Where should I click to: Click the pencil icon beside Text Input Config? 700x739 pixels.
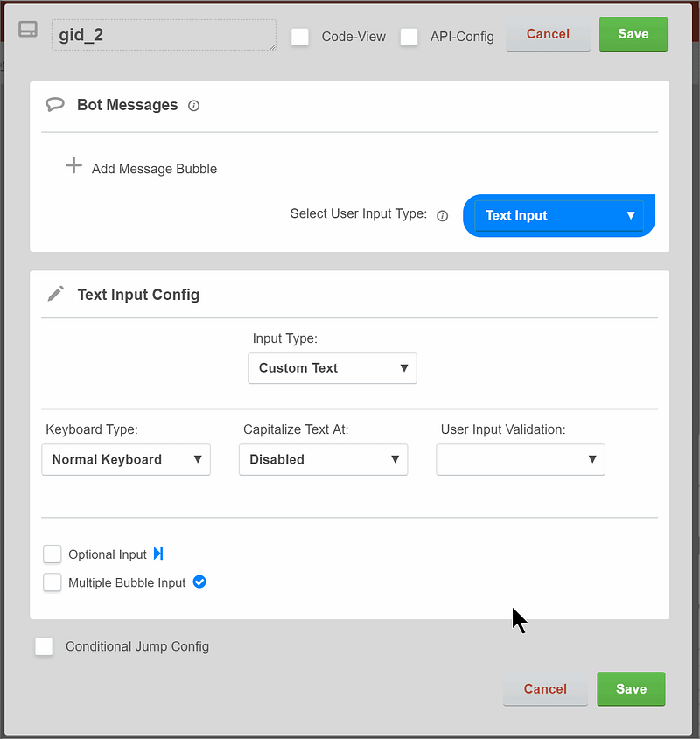point(56,294)
